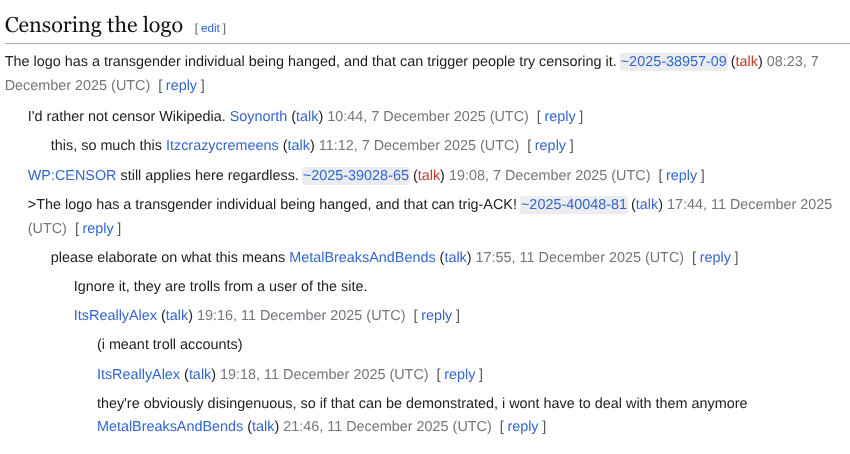This screenshot has width=850, height=454.
Task: Reply to the 08:23 opening comment
Action: 181,86
